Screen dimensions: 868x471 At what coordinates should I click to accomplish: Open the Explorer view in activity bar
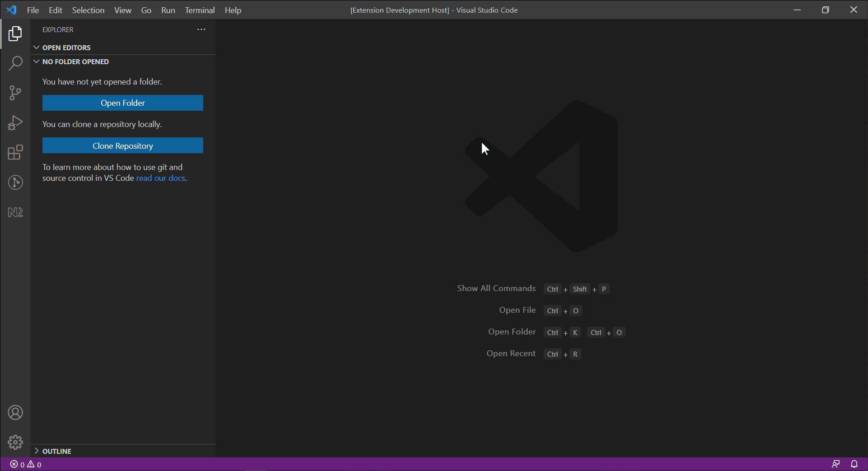click(x=15, y=33)
